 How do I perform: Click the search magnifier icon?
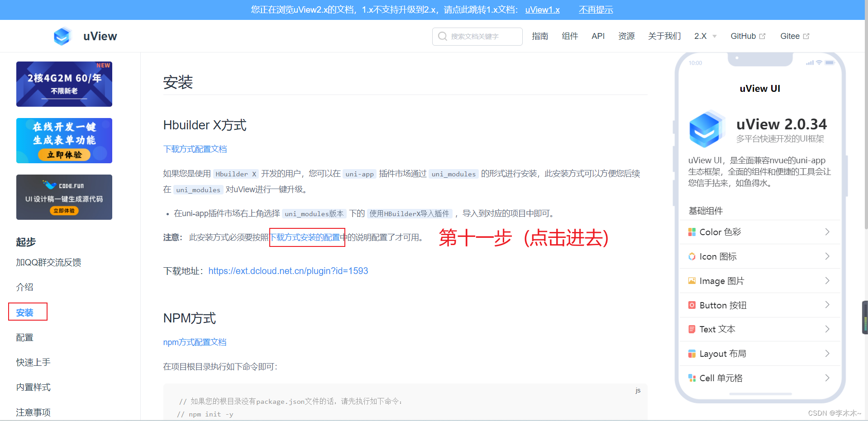[x=443, y=36]
